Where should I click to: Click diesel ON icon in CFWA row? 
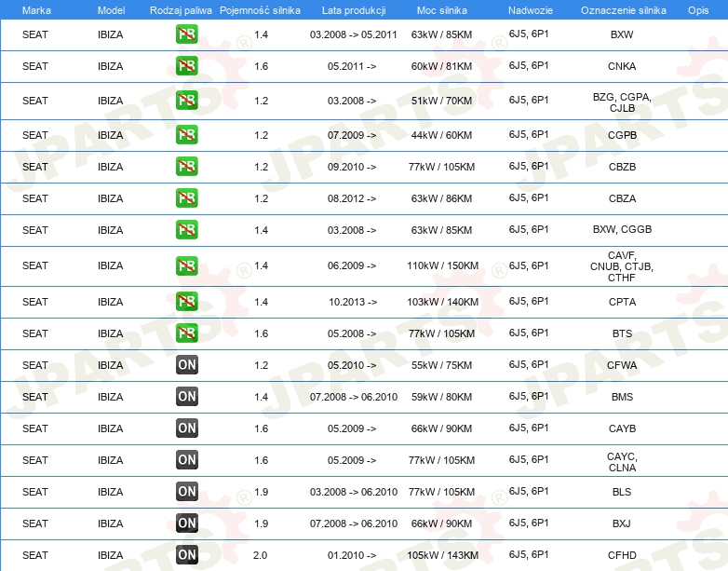tap(186, 365)
